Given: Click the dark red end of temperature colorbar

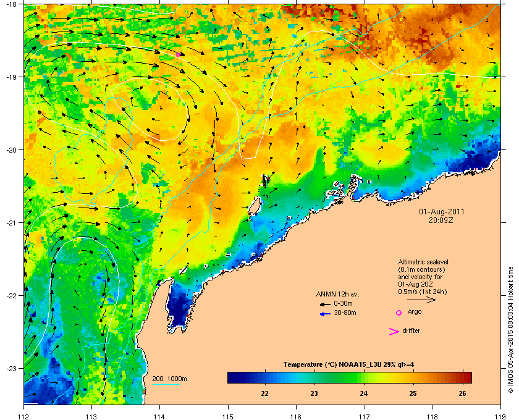Looking at the screenshot, I should click(467, 377).
